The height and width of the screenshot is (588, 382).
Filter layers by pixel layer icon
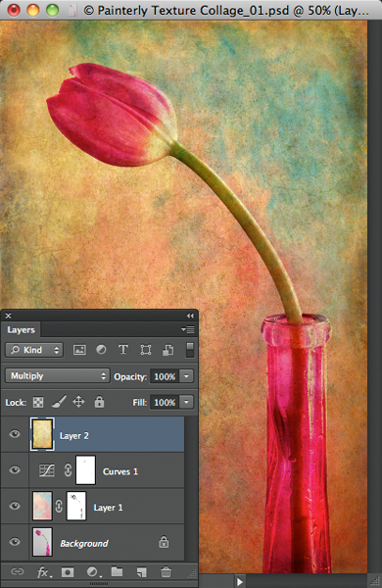[x=79, y=350]
